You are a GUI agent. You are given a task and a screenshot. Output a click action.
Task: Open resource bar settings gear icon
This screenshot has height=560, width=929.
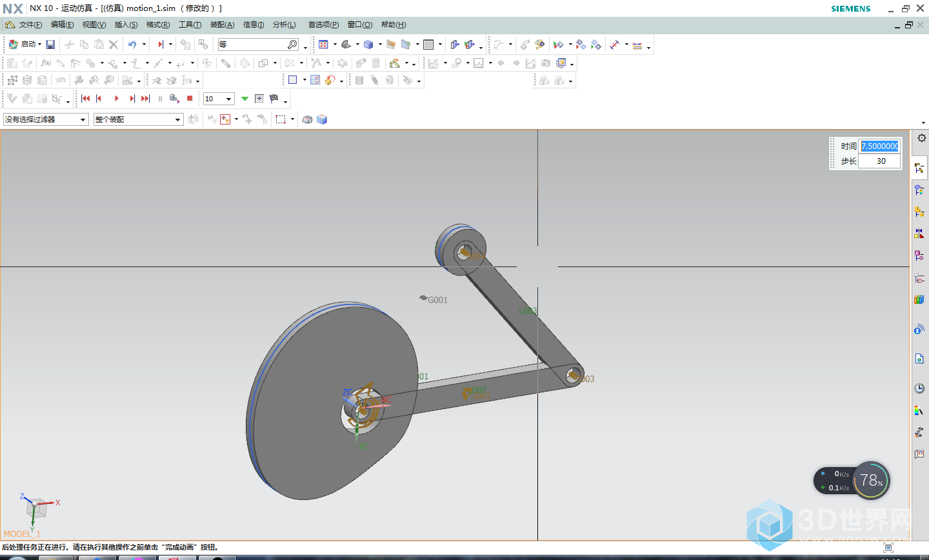[922, 138]
